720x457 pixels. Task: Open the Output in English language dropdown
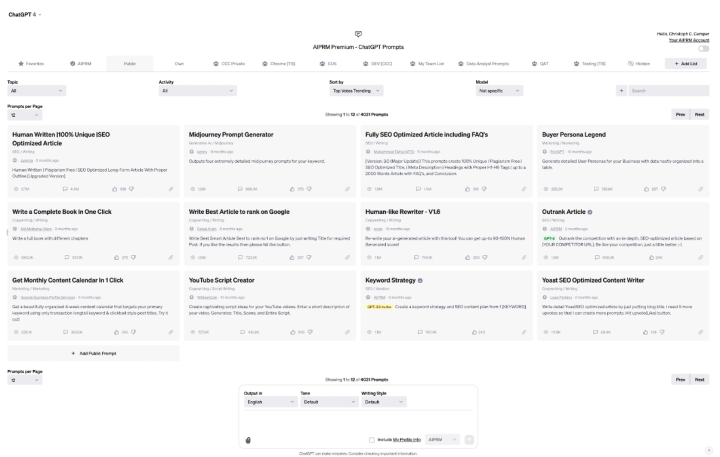268,401
